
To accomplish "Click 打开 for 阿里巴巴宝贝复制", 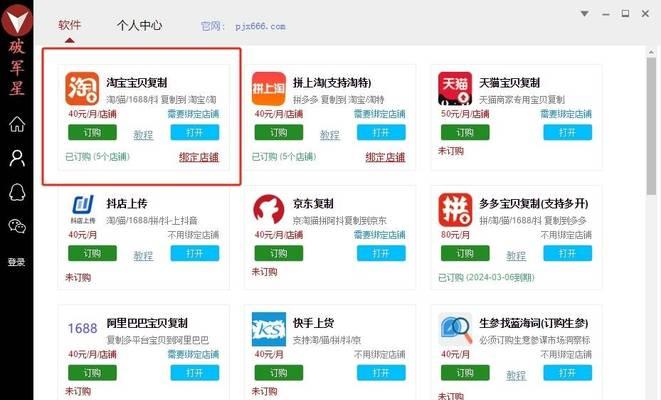I will coord(195,373).
